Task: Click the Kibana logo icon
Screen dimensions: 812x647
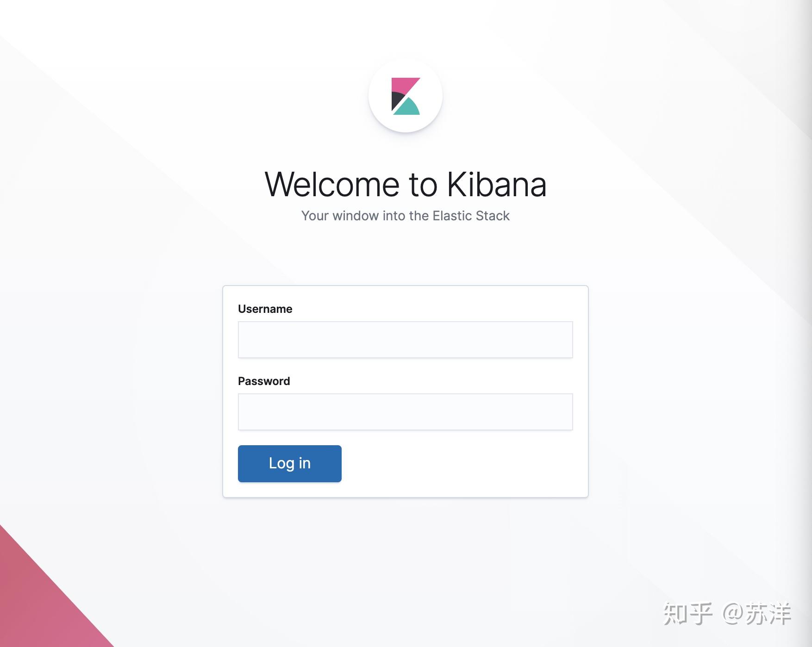Action: [406, 96]
